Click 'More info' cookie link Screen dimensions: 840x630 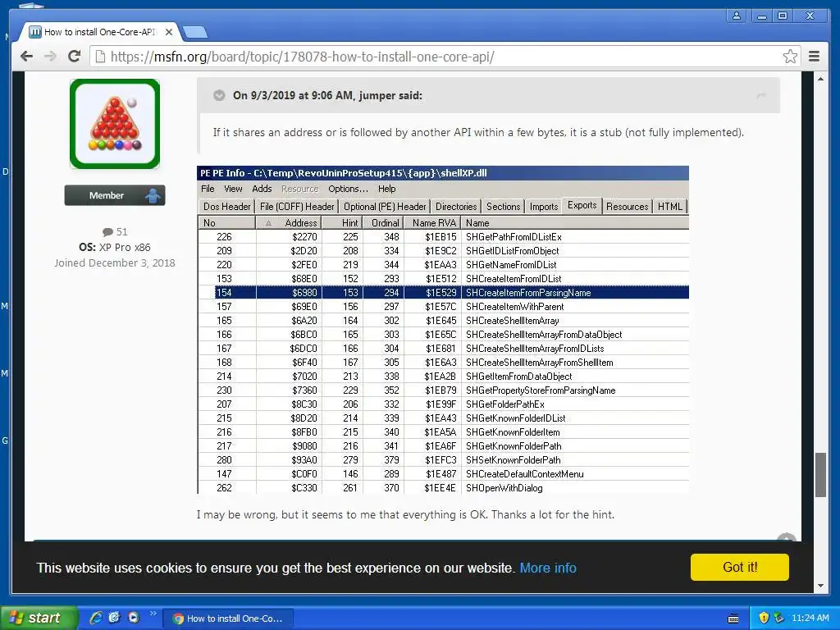pos(547,568)
